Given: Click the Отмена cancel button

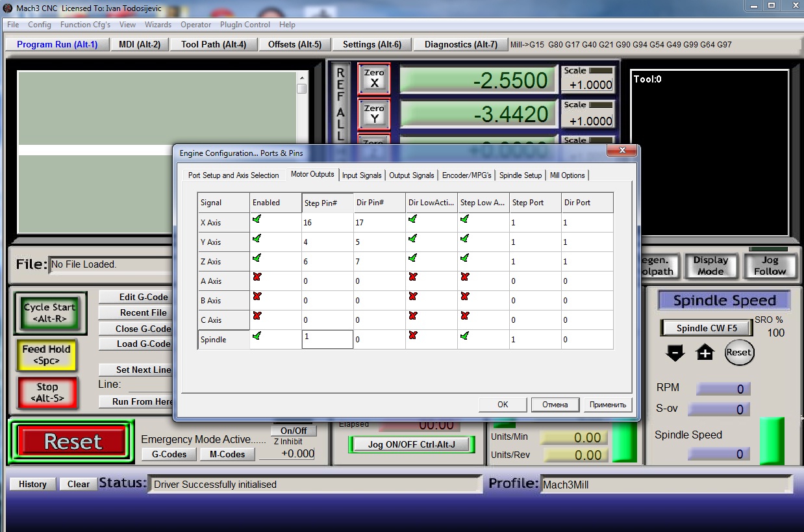Looking at the screenshot, I should tap(555, 404).
